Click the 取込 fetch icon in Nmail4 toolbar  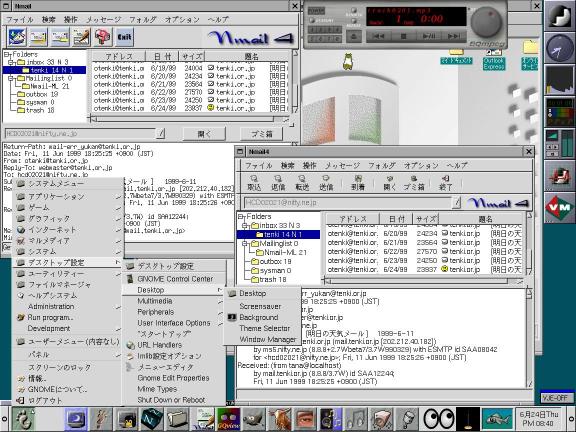(254, 183)
